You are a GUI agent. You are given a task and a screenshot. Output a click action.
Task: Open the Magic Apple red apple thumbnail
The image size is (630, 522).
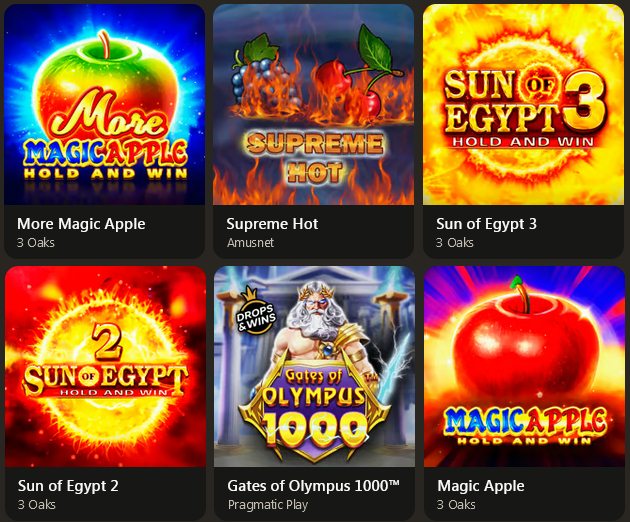tap(524, 366)
